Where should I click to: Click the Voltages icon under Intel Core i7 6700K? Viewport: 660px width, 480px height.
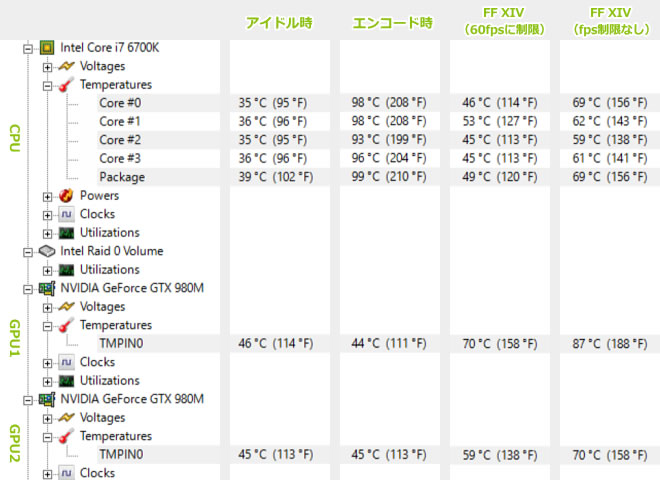66,66
